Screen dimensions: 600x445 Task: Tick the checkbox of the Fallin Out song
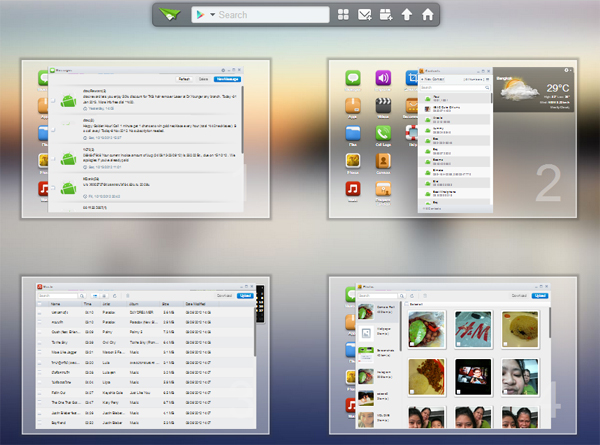click(x=39, y=393)
